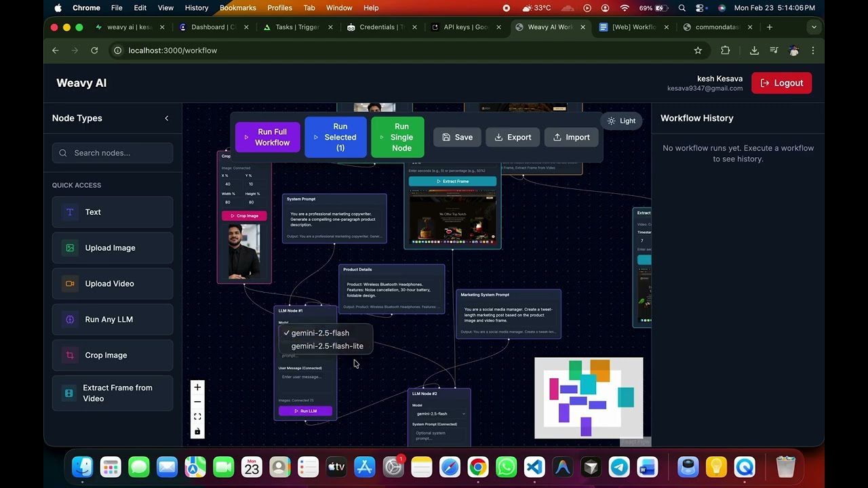
Task: Import a workflow
Action: pyautogui.click(x=571, y=137)
